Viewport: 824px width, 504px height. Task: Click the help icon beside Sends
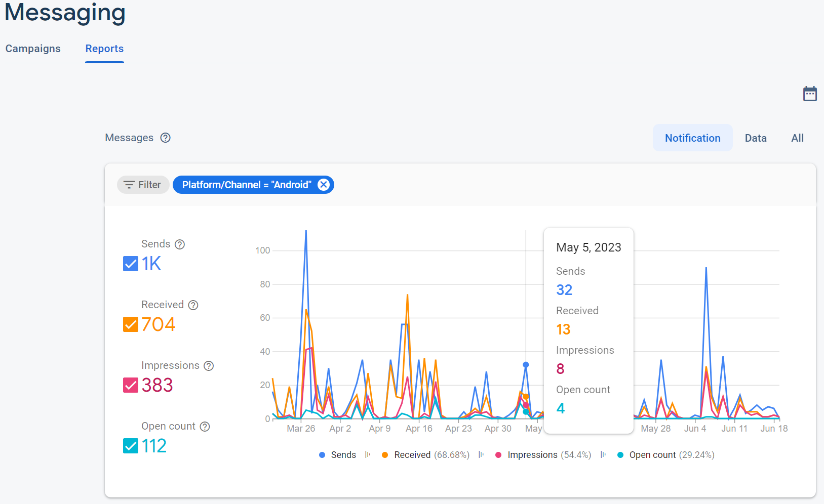click(x=180, y=244)
